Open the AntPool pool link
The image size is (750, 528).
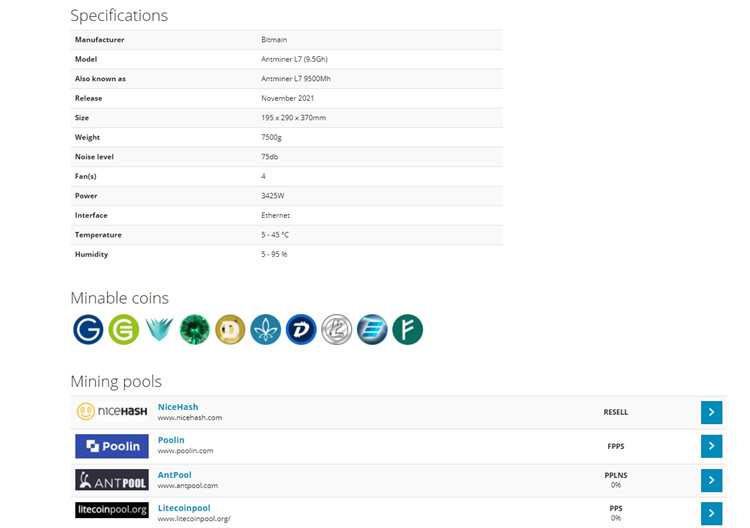pyautogui.click(x=175, y=475)
